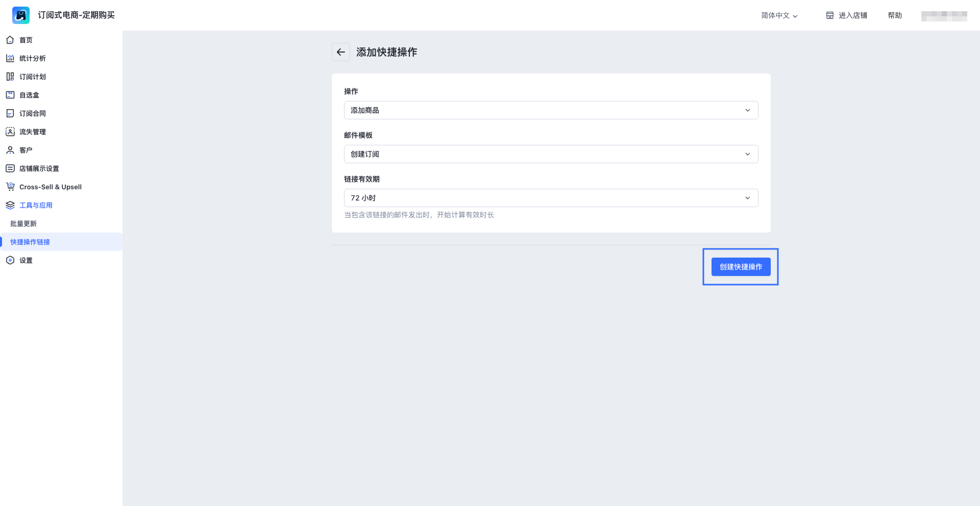Click the app logo in the header
This screenshot has width=980, height=506.
[21, 15]
